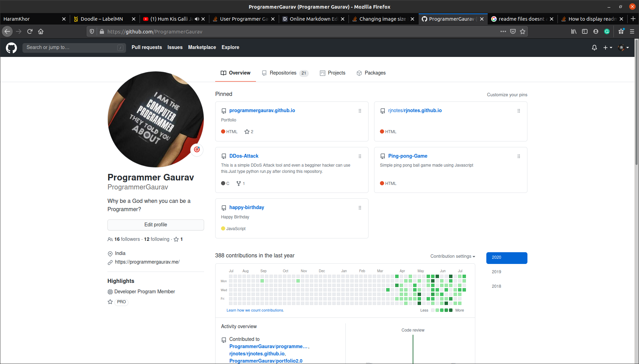Mute the YouTube tab audio icon
639x364 pixels.
(x=197, y=19)
